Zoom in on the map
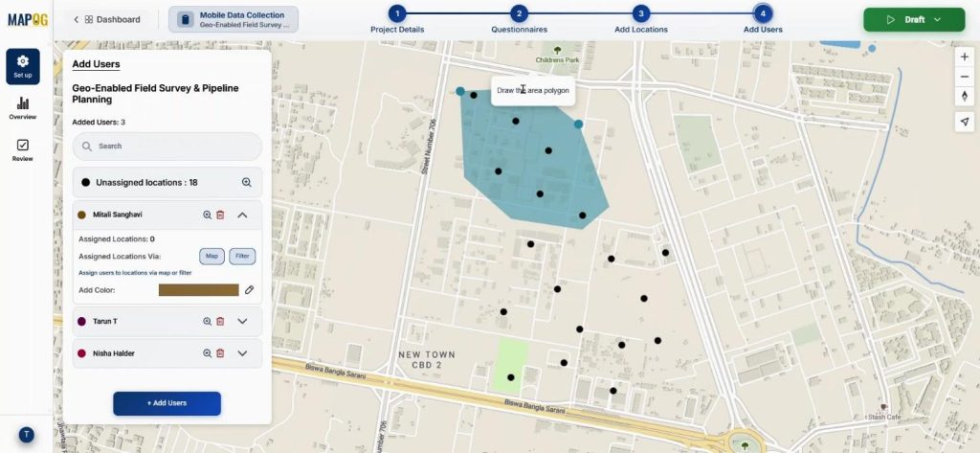The image size is (980, 453). [x=965, y=57]
